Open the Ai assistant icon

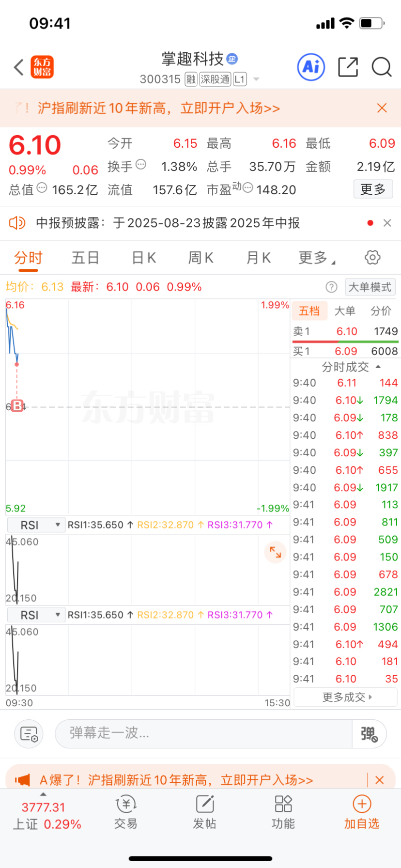tap(311, 67)
